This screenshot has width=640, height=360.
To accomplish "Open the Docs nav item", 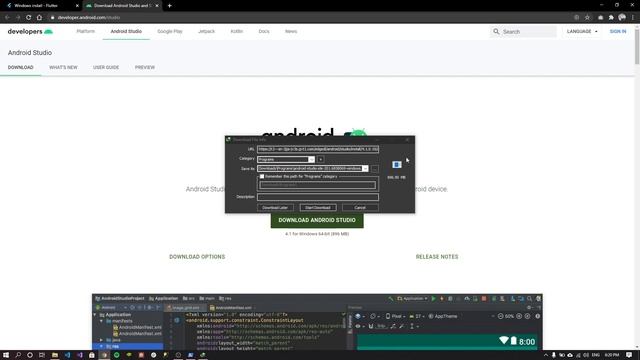I will coord(264,31).
